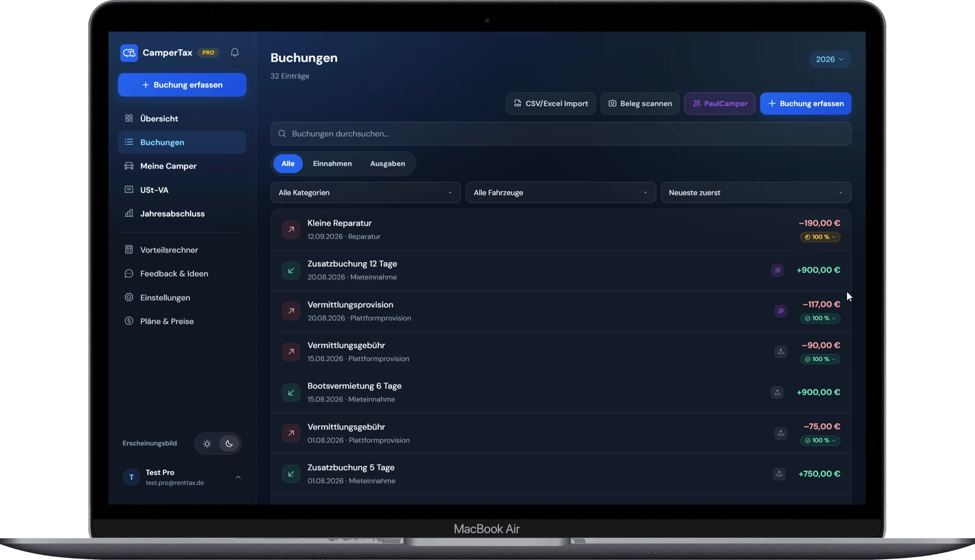The height and width of the screenshot is (560, 975).
Task: Click the Beleg scannen button
Action: (640, 104)
